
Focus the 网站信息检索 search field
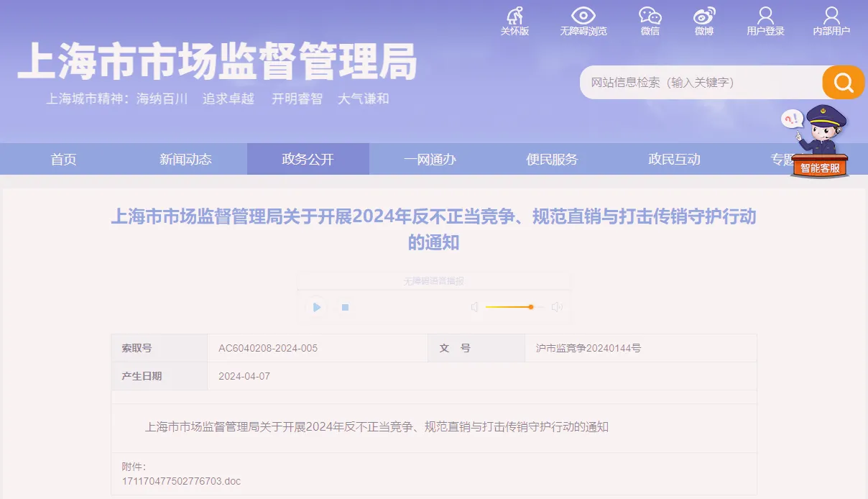point(701,82)
